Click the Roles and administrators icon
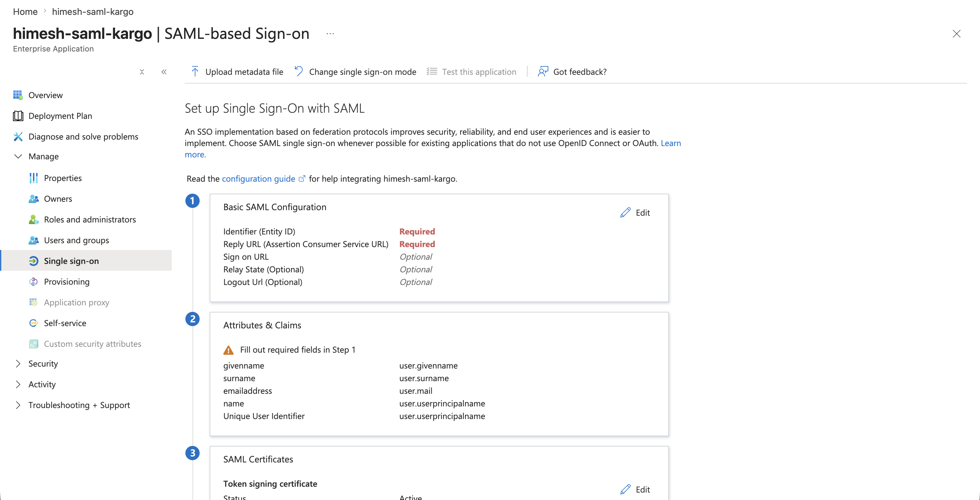The width and height of the screenshot is (980, 500). 33,219
